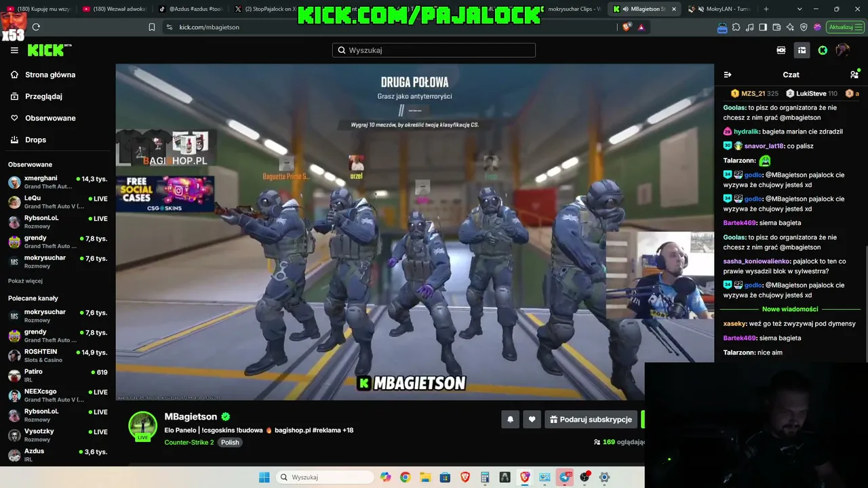
Task: Open Microsoft Store from taskbar
Action: tap(446, 477)
